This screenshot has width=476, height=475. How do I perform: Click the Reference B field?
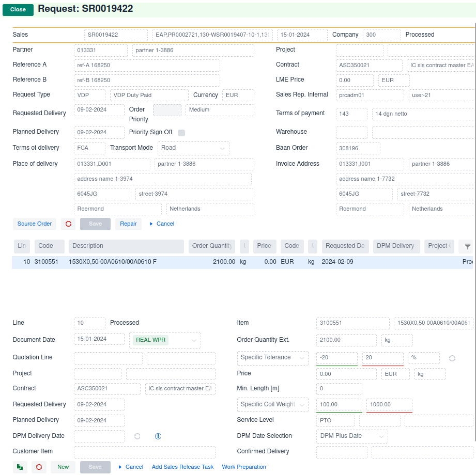[147, 81]
